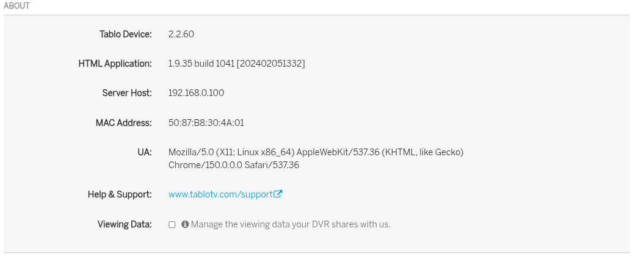
Task: Click the external link icon after tablotv.com/support
Action: coord(278,194)
